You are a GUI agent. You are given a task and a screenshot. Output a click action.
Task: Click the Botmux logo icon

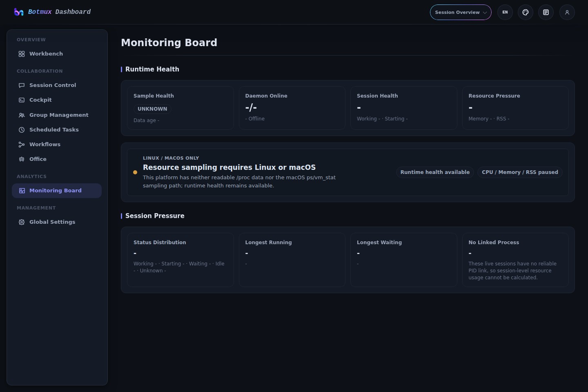pos(19,12)
